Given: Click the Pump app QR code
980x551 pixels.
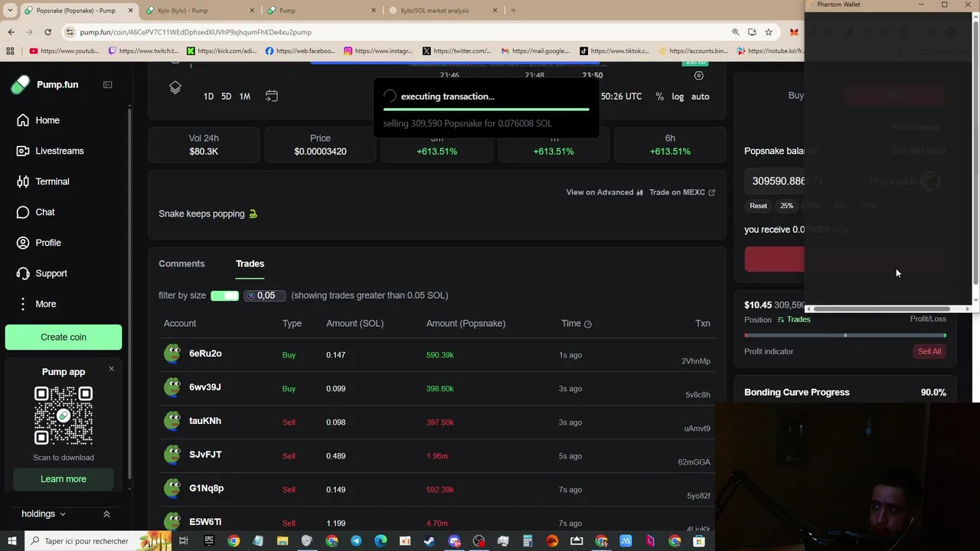Looking at the screenshot, I should click(64, 416).
